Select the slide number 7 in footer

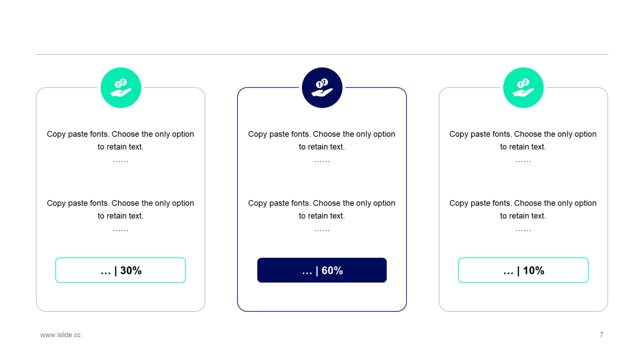tap(601, 335)
